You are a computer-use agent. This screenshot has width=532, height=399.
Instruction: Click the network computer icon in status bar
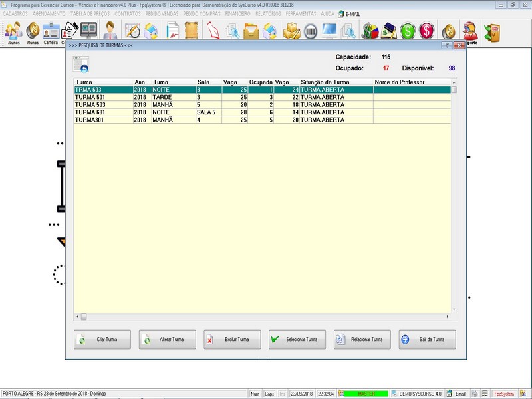(485, 394)
